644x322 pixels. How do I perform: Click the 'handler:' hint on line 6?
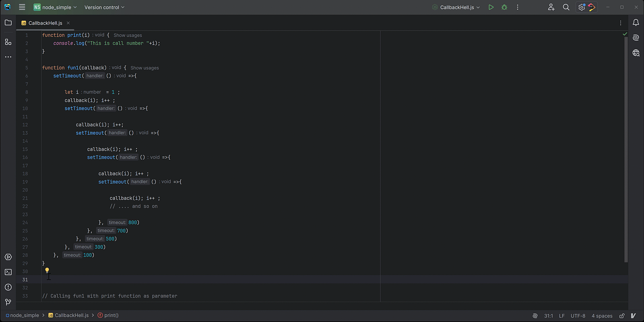pyautogui.click(x=95, y=76)
